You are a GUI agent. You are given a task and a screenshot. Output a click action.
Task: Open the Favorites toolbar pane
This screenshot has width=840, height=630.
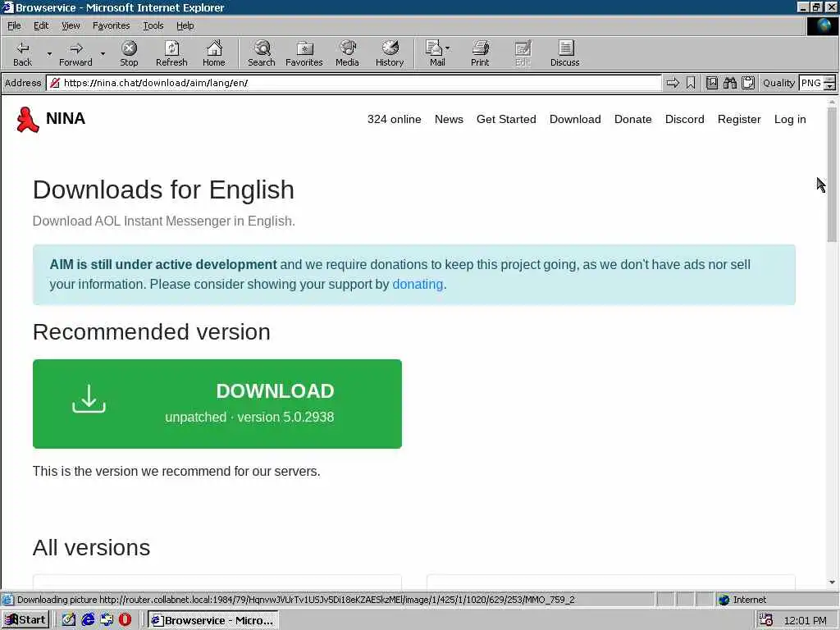(x=304, y=53)
